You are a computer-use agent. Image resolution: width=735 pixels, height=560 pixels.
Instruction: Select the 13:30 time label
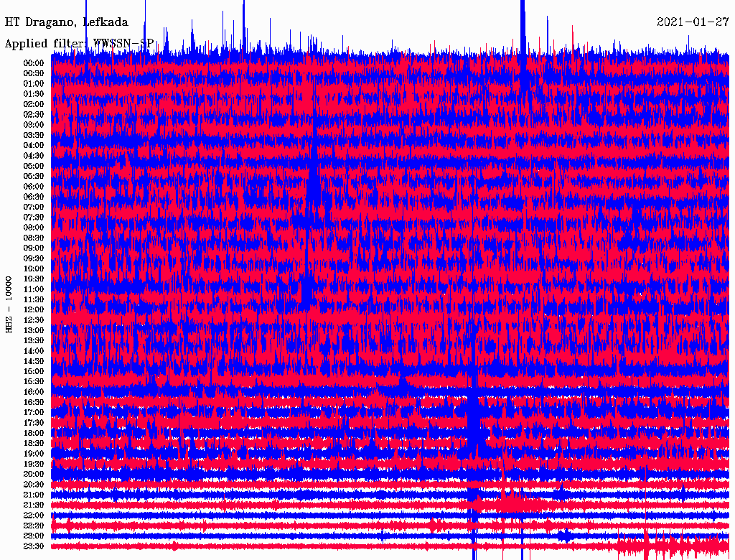[x=34, y=340]
